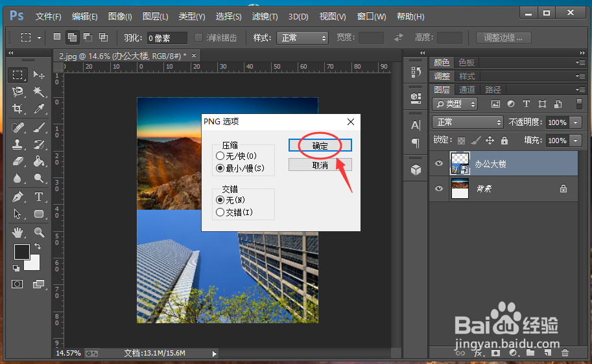
Task: Open the 滤镜 Filter menu
Action: tap(265, 17)
